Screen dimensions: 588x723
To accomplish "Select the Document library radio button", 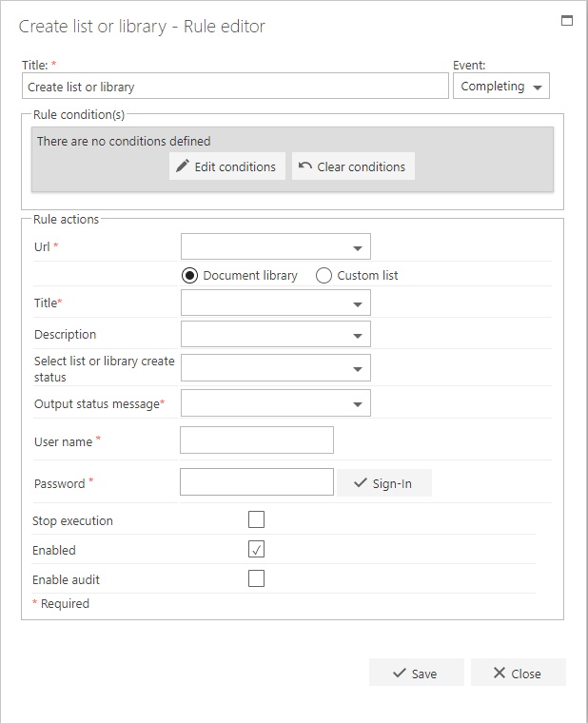I will pos(189,275).
